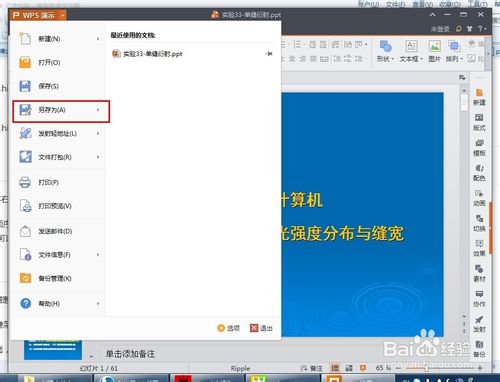Click the 保存(S) floppy disk icon

(x=25, y=86)
